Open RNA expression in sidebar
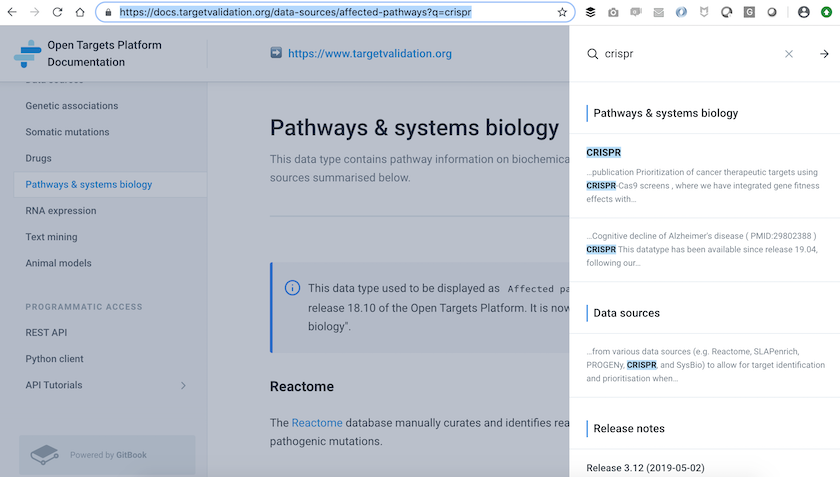 (61, 211)
